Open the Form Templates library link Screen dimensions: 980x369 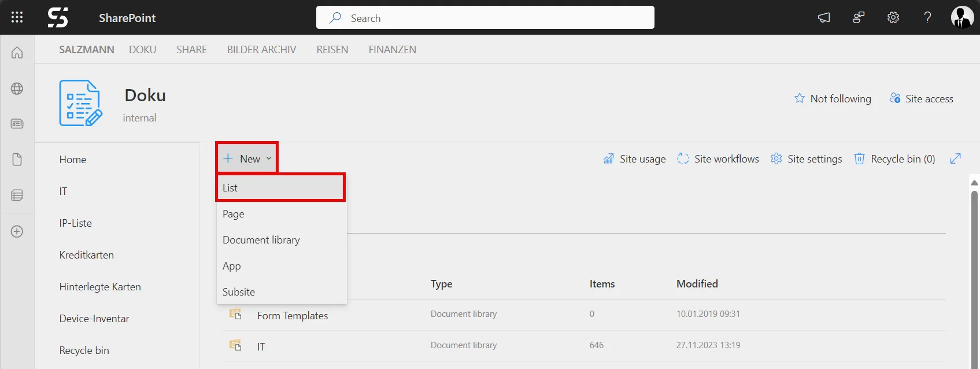point(293,316)
